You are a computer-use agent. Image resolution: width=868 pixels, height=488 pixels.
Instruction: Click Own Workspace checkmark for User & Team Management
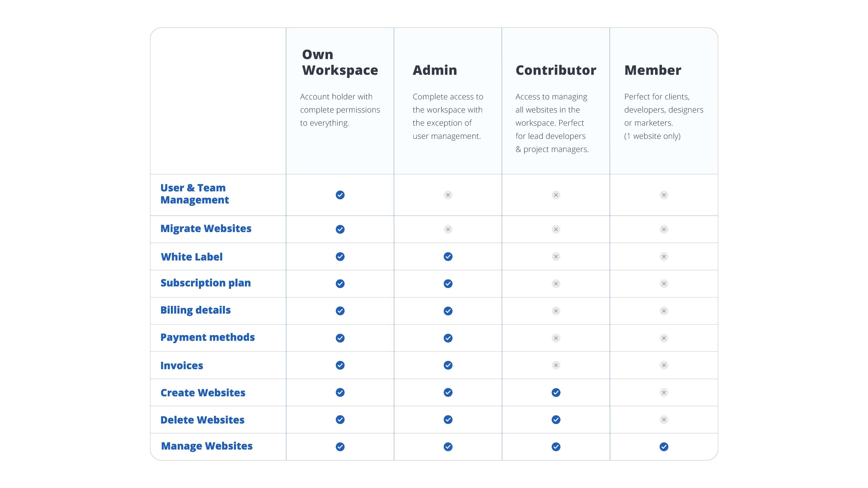340,195
